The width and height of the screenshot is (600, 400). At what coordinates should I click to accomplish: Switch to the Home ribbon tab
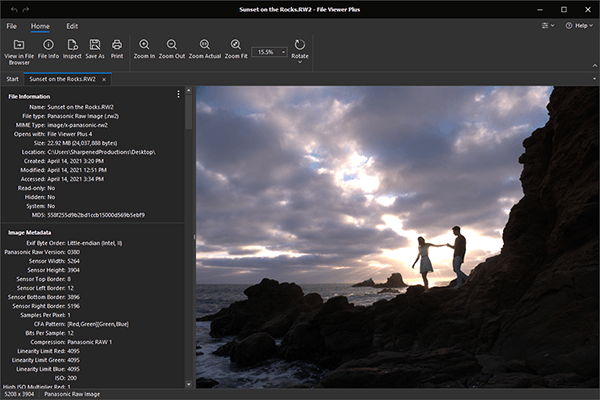(x=40, y=26)
